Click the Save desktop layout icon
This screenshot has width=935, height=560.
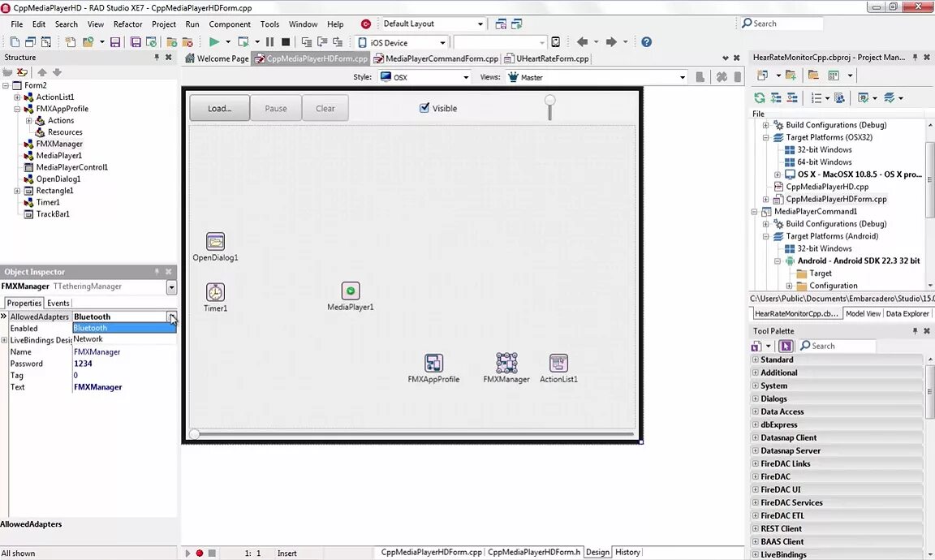coord(501,24)
